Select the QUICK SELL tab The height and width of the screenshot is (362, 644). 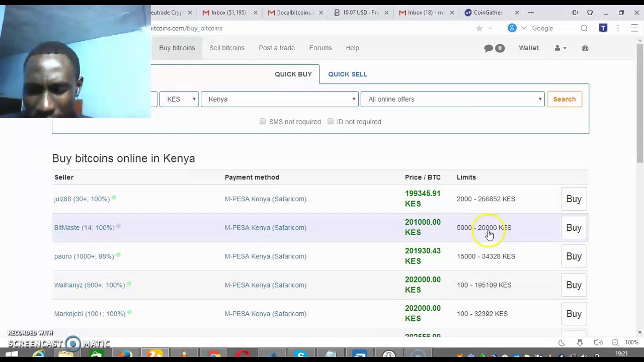[348, 74]
